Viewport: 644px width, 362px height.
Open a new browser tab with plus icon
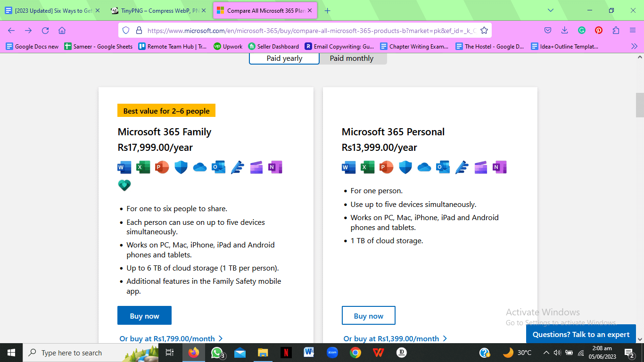click(x=328, y=10)
